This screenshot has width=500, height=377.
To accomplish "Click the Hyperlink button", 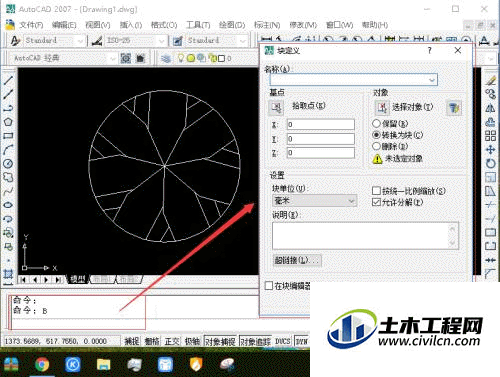I will click(297, 260).
